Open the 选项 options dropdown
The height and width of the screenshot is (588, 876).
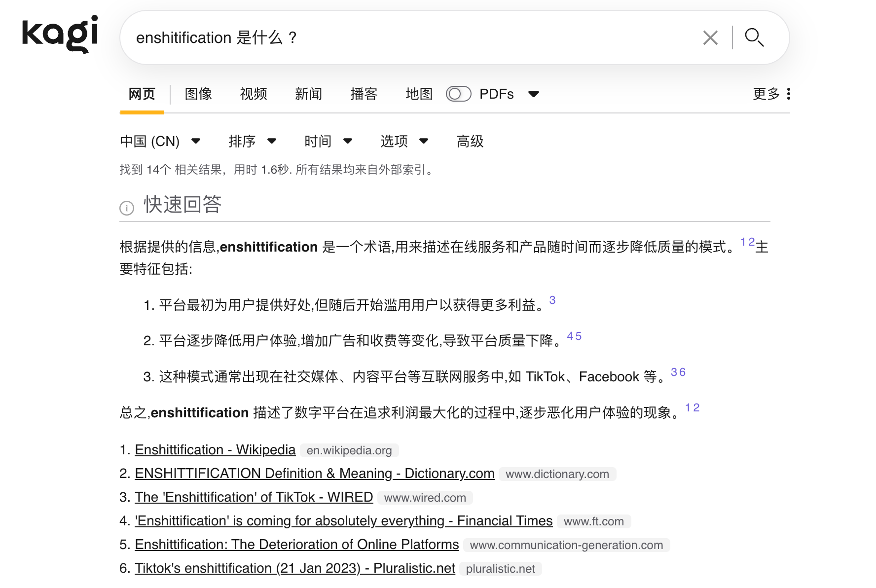[404, 142]
